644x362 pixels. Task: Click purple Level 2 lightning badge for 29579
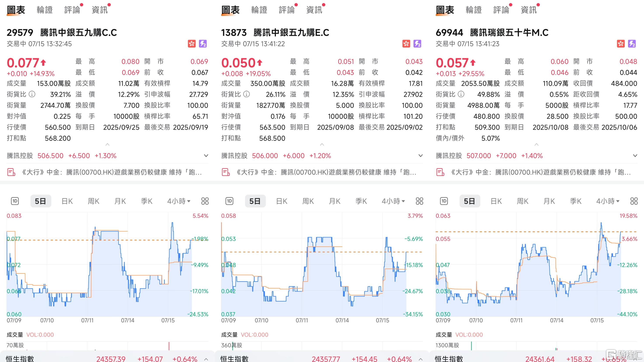[x=203, y=44]
